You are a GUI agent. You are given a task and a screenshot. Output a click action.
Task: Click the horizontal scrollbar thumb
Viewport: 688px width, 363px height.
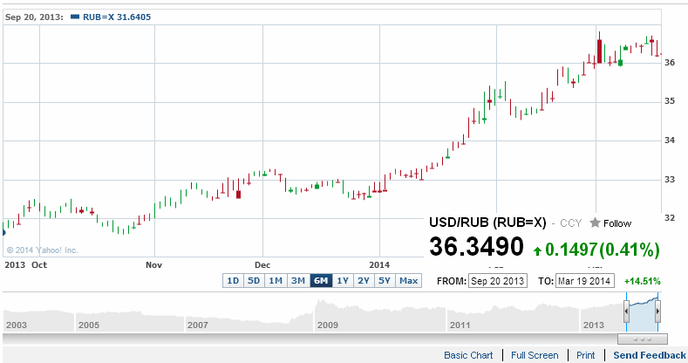642,339
